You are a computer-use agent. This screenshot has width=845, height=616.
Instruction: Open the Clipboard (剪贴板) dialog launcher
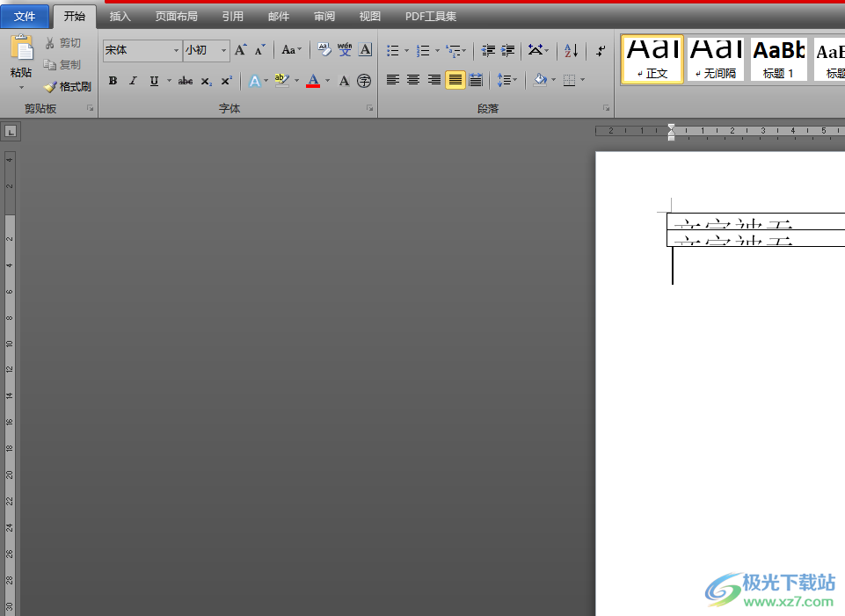90,108
